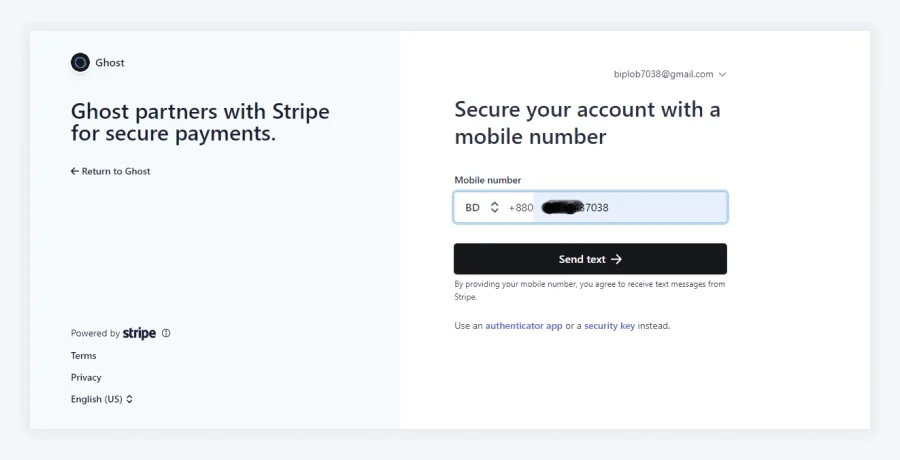Open the security key link
The height and width of the screenshot is (460, 900).
tap(610, 326)
